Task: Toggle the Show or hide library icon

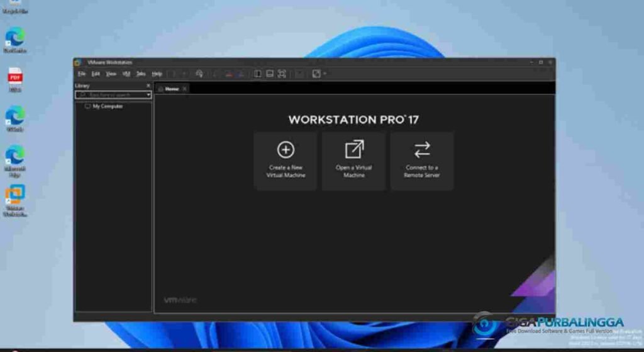Action: click(257, 74)
